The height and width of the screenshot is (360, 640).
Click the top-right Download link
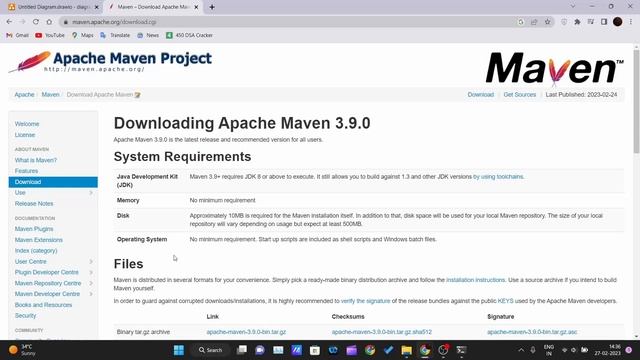click(480, 95)
